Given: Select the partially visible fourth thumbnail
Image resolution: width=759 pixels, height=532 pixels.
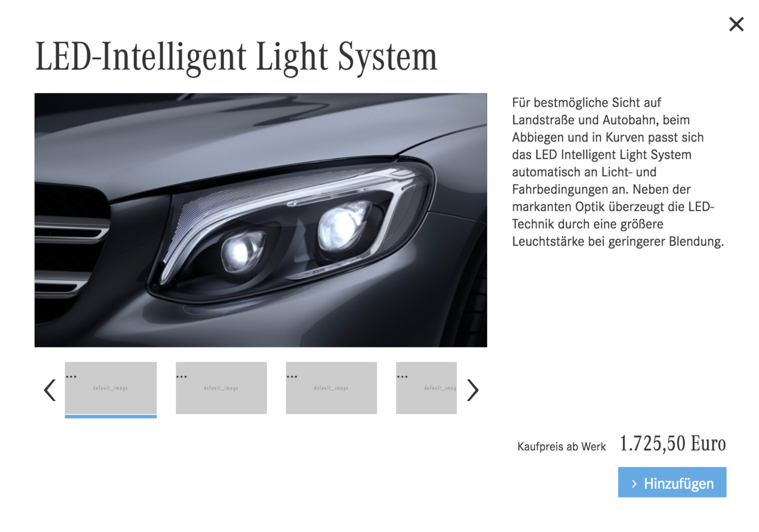Looking at the screenshot, I should [426, 388].
